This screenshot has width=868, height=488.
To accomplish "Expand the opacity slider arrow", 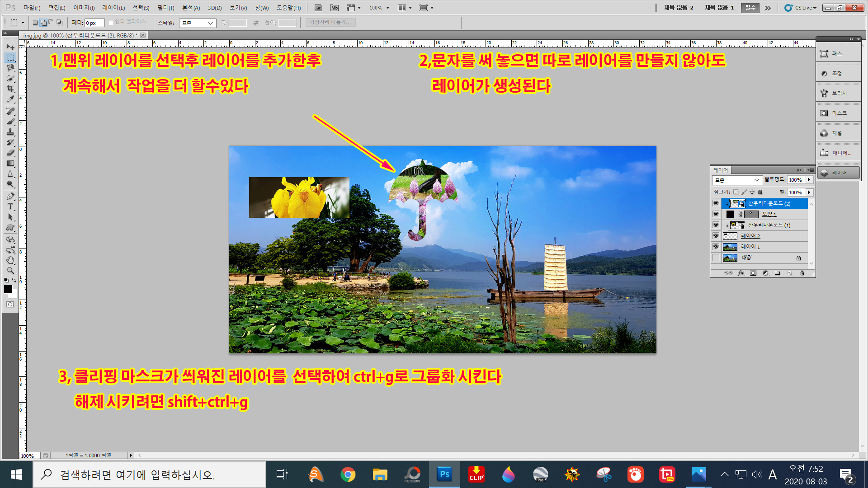I will click(x=809, y=180).
